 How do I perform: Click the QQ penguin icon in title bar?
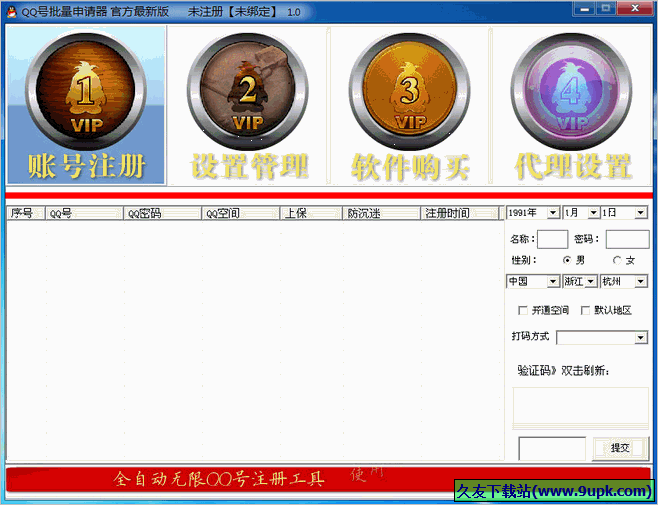point(11,12)
